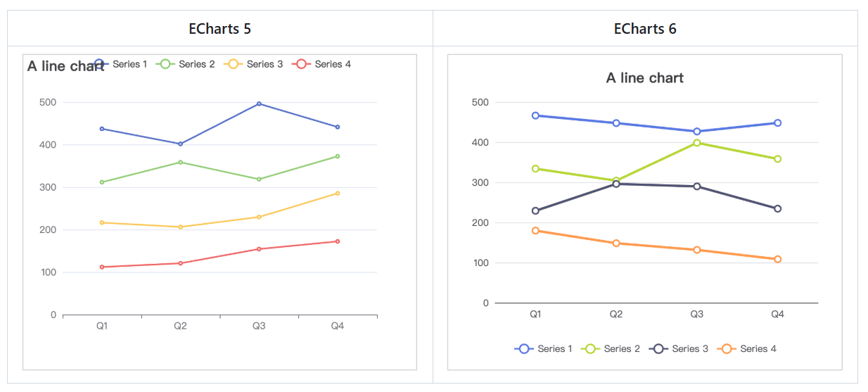
Task: Click Series 4 Q4 orange point in ECharts 6
Action: (x=777, y=259)
